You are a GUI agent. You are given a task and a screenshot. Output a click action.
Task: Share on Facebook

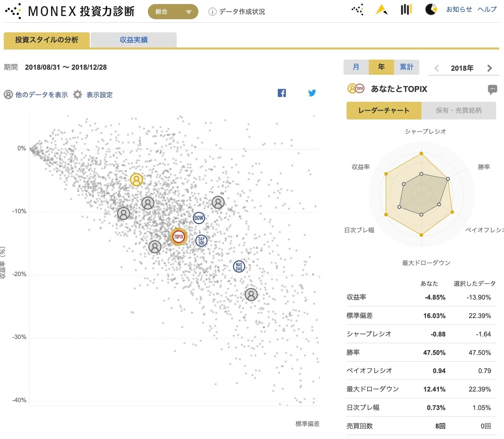(282, 93)
